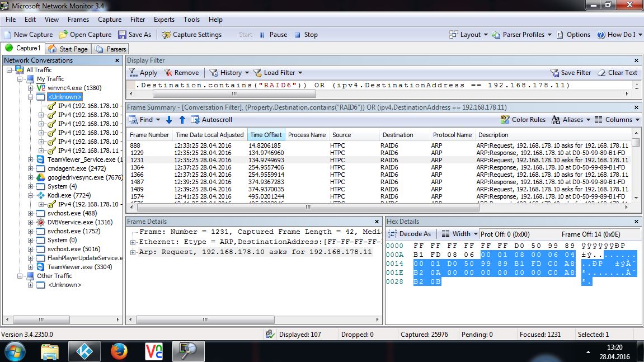Collapse the selected <Unknown> conversation node
This screenshot has height=362, width=644.
[30, 97]
